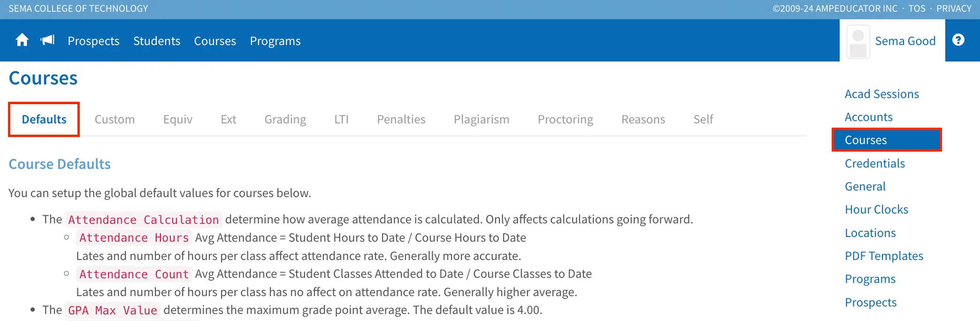Open Locations in the sidebar
980x321 pixels.
pyautogui.click(x=870, y=233)
